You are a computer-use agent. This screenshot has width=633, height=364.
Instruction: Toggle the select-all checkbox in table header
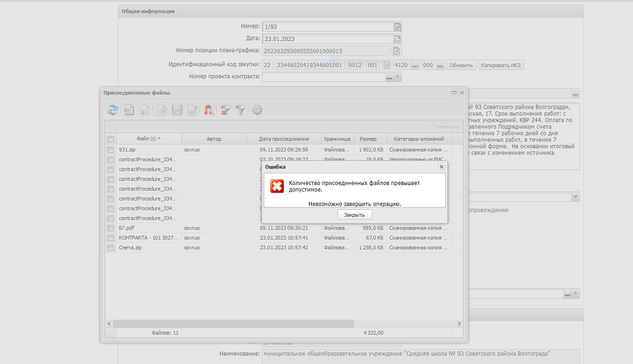point(111,139)
